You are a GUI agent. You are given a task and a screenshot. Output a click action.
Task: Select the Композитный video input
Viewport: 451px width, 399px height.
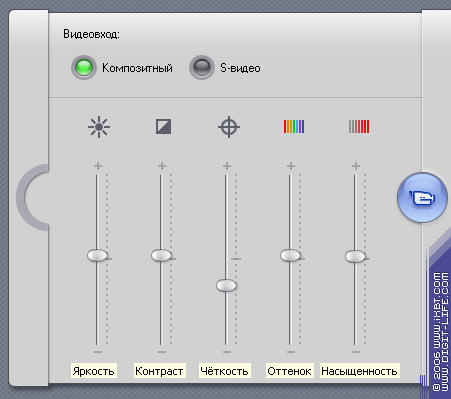84,67
